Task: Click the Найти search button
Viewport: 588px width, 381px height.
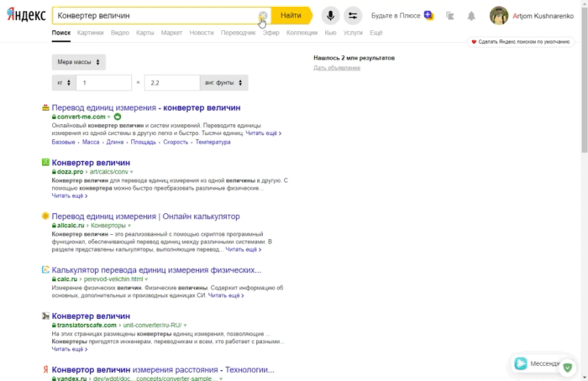Action: [291, 15]
